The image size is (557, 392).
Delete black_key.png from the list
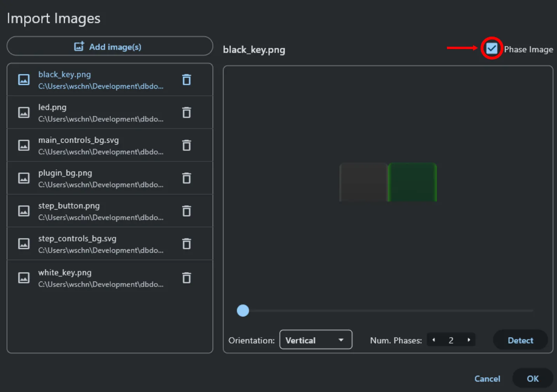click(x=187, y=80)
